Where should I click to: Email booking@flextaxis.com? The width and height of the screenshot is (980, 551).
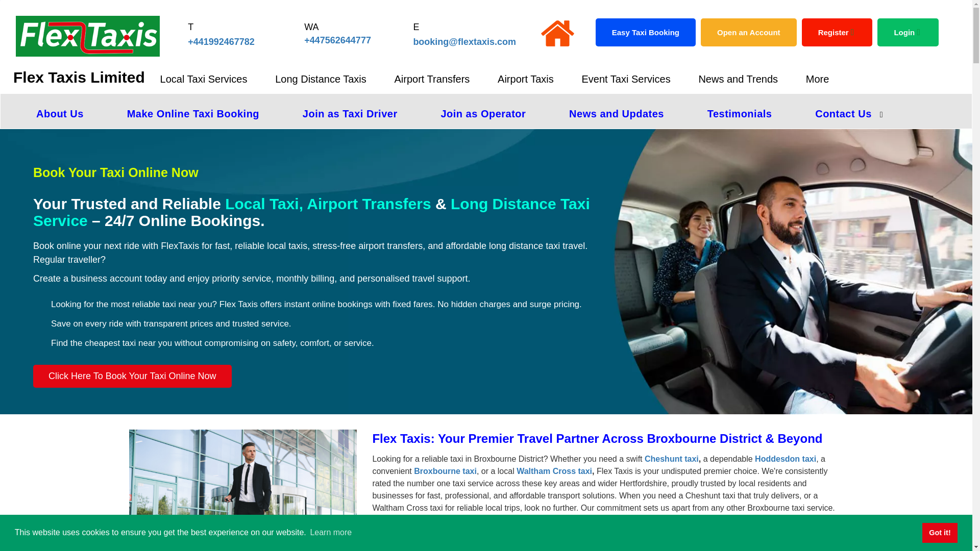464,42
